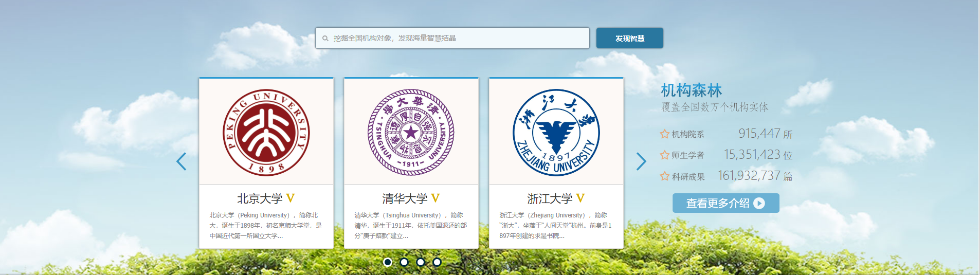Screen dimensions: 980x275
Task: Show previous universities with left arrow
Action: (181, 161)
